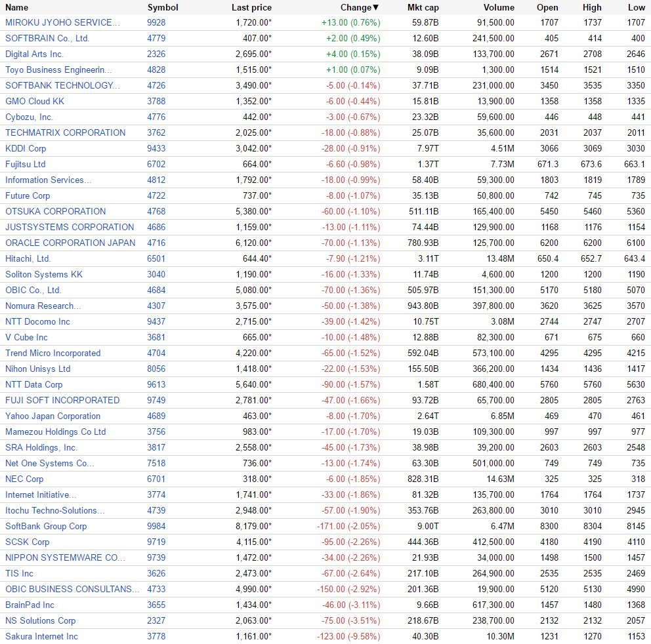Sort table by Open column header
This screenshot has width=651, height=644.
tap(547, 7)
